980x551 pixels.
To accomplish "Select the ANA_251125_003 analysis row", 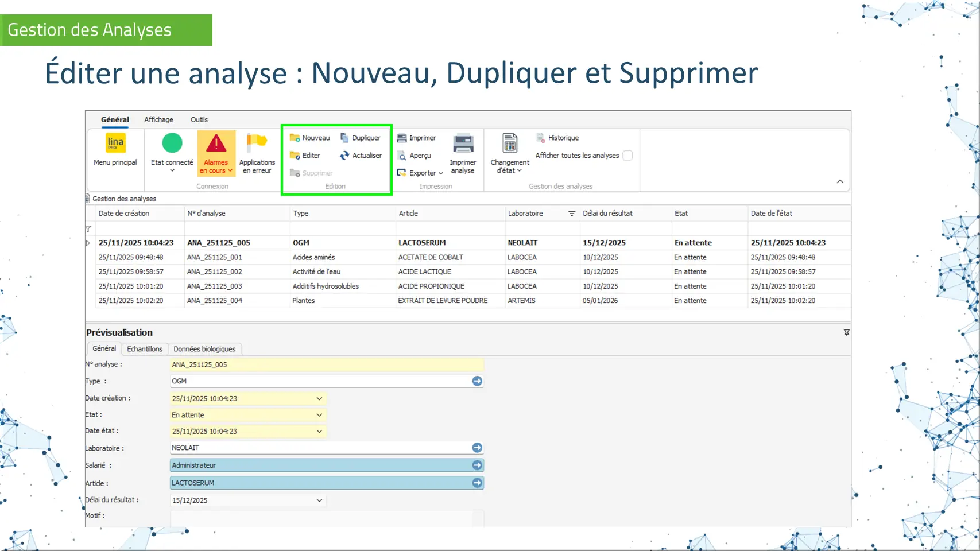I will point(214,286).
